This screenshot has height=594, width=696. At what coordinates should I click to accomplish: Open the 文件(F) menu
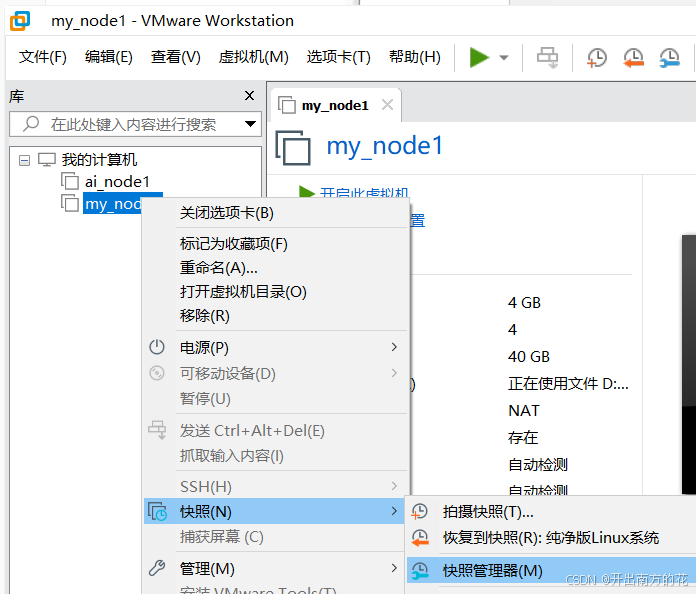43,57
